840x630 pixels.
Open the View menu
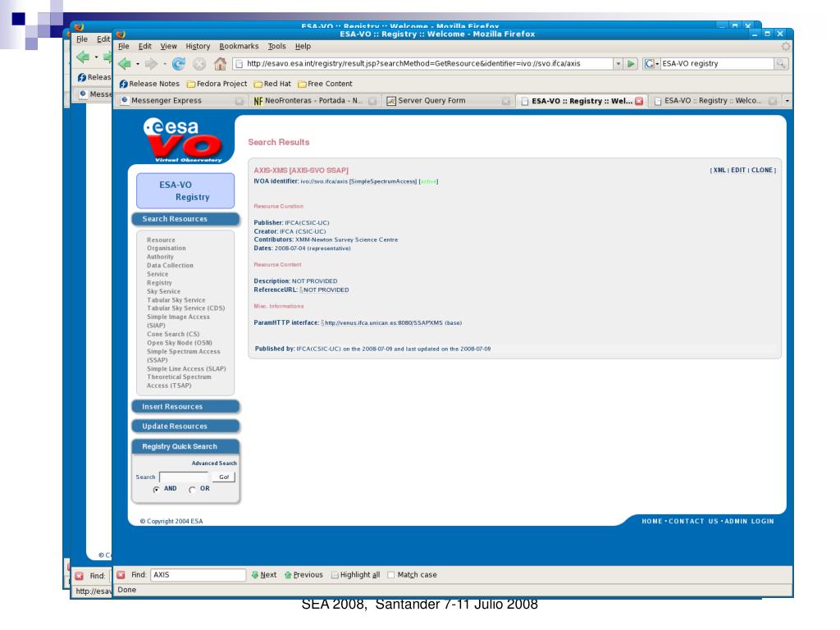(x=168, y=47)
